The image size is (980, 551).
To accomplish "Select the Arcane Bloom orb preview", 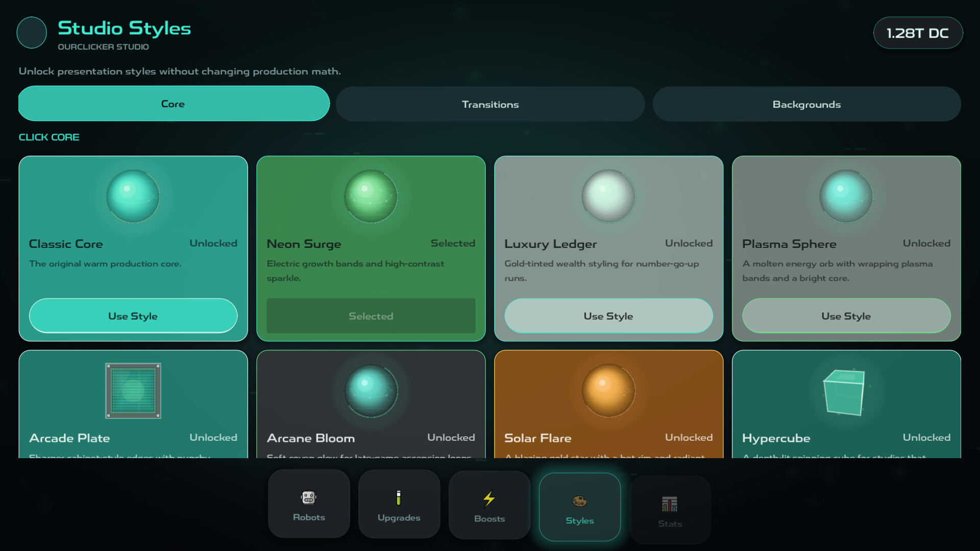I will 371,391.
